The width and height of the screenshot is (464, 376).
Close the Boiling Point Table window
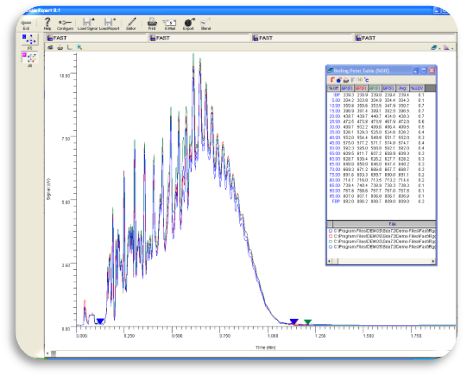[x=432, y=70]
